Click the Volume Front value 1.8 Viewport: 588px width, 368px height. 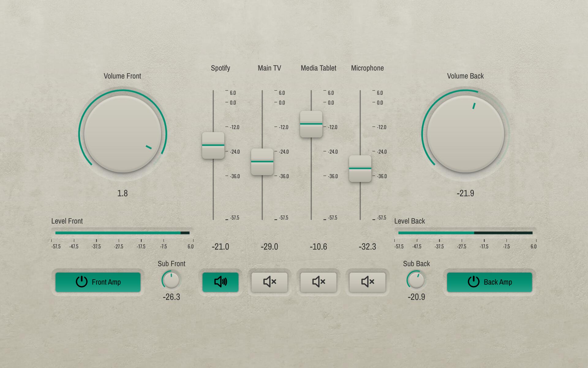(123, 193)
